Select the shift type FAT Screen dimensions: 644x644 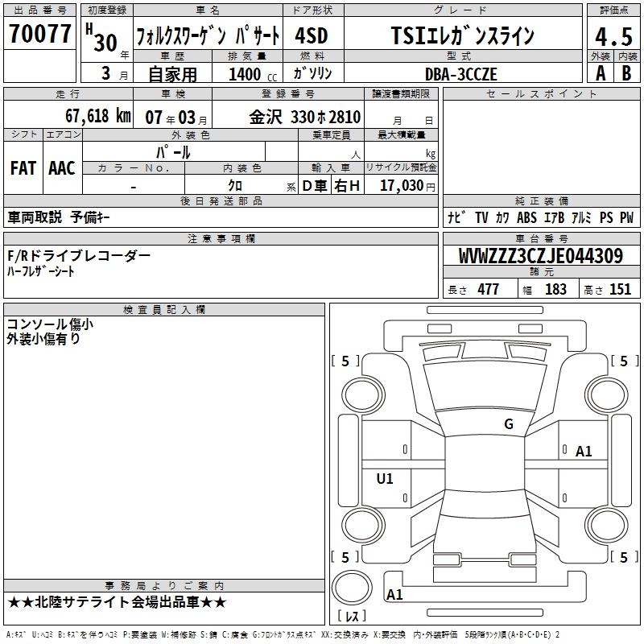(x=23, y=168)
